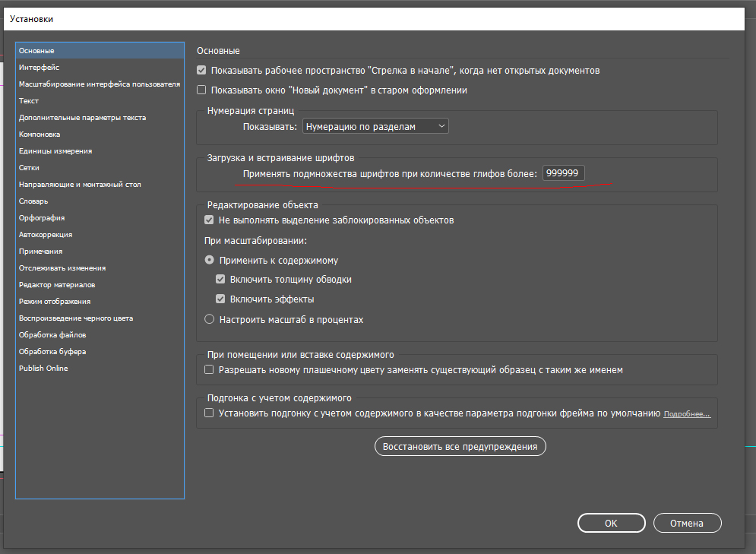
Task: Uncheck Включить эффекты checkbox
Action: click(x=220, y=299)
